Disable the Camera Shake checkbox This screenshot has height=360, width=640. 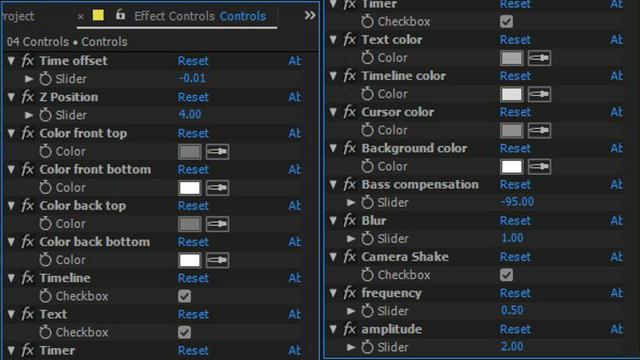[x=506, y=275]
